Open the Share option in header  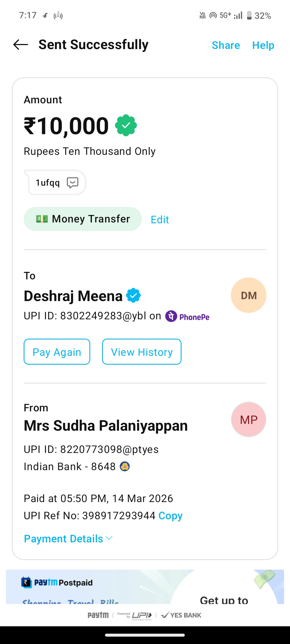(226, 45)
